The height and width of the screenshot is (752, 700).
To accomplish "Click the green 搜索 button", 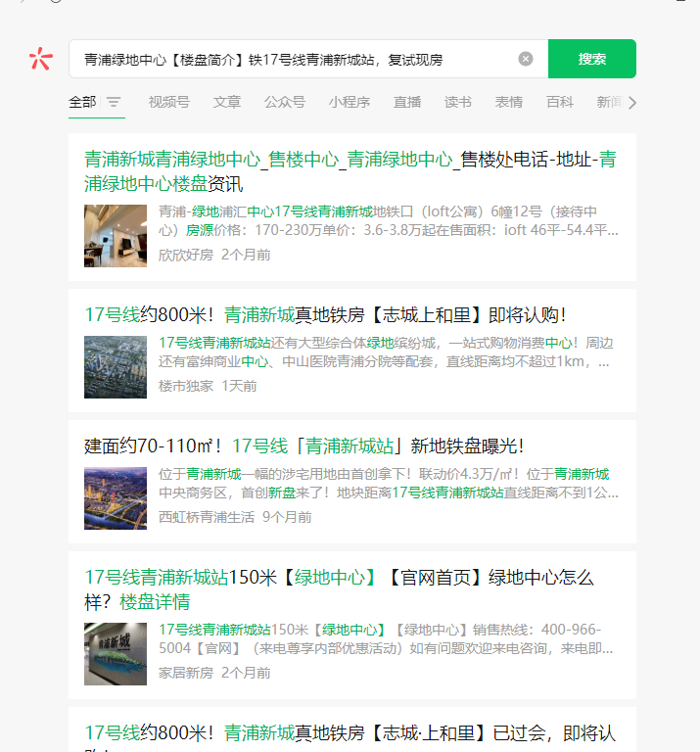I will (592, 59).
